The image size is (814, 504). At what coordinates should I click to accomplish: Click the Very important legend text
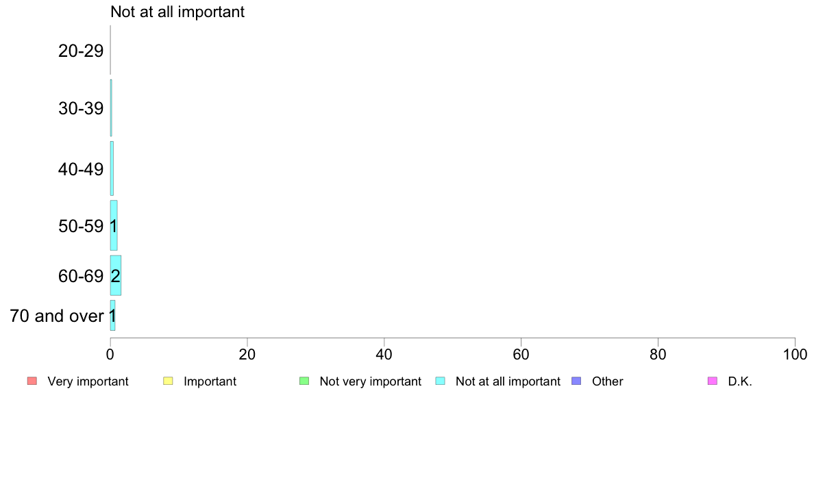[88, 381]
